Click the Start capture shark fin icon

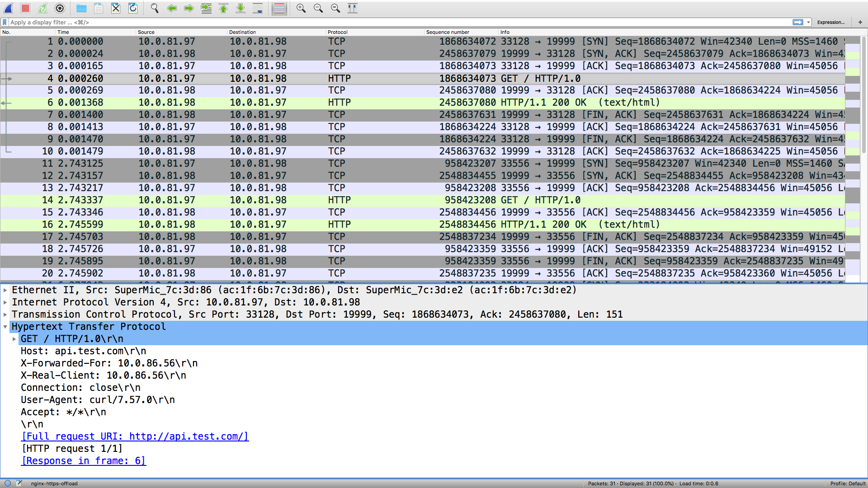point(9,8)
